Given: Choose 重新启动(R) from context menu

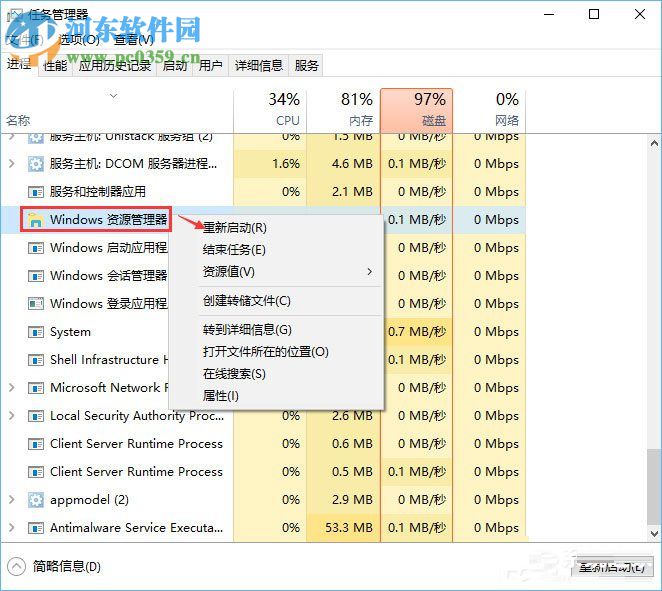Looking at the screenshot, I should [x=235, y=228].
